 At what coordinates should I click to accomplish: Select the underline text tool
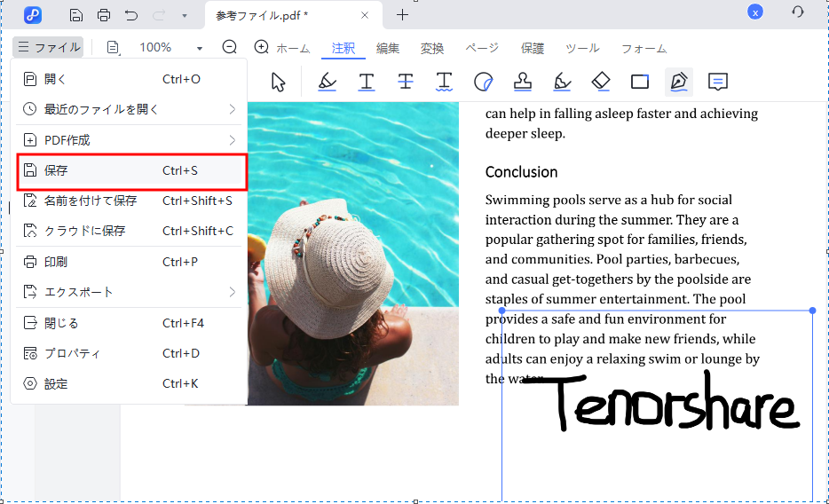tap(367, 82)
